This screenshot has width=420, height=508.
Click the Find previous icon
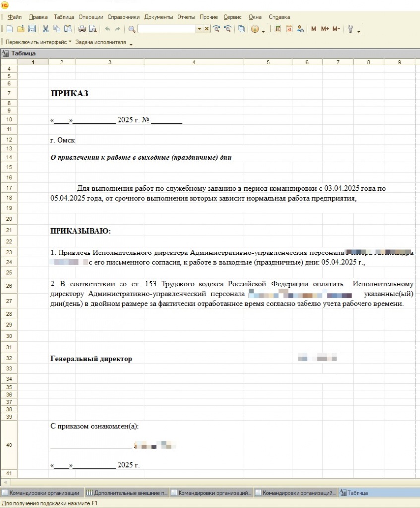pyautogui.click(x=228, y=29)
